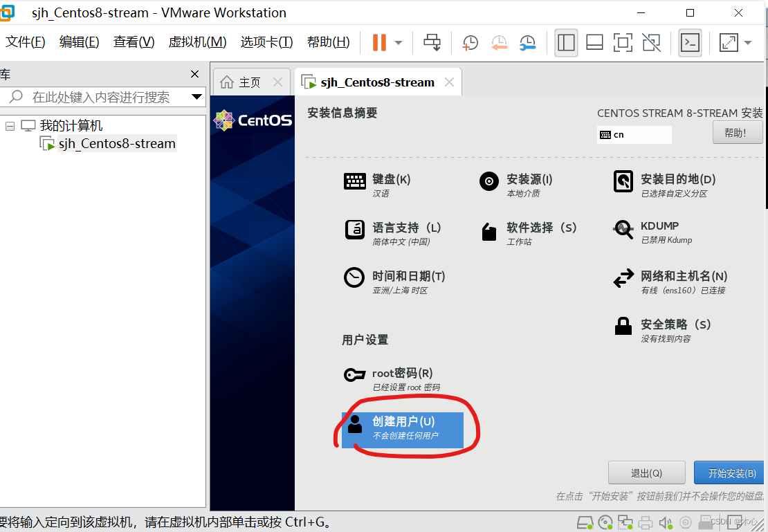Open the 文件(F) menu
The image size is (768, 532).
25,42
